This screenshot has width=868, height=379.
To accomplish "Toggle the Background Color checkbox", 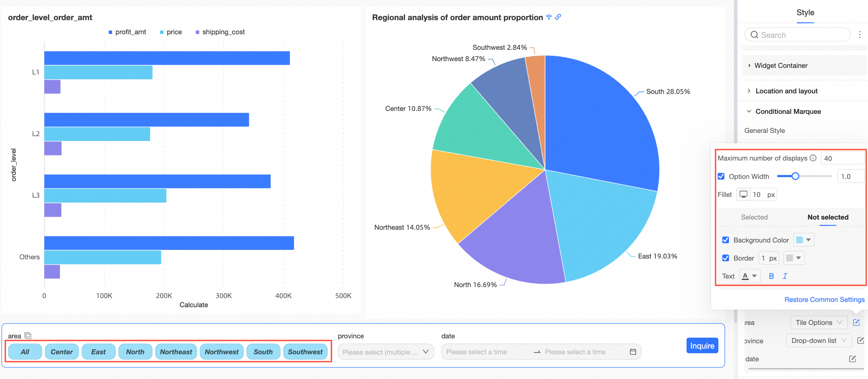I will coord(726,240).
